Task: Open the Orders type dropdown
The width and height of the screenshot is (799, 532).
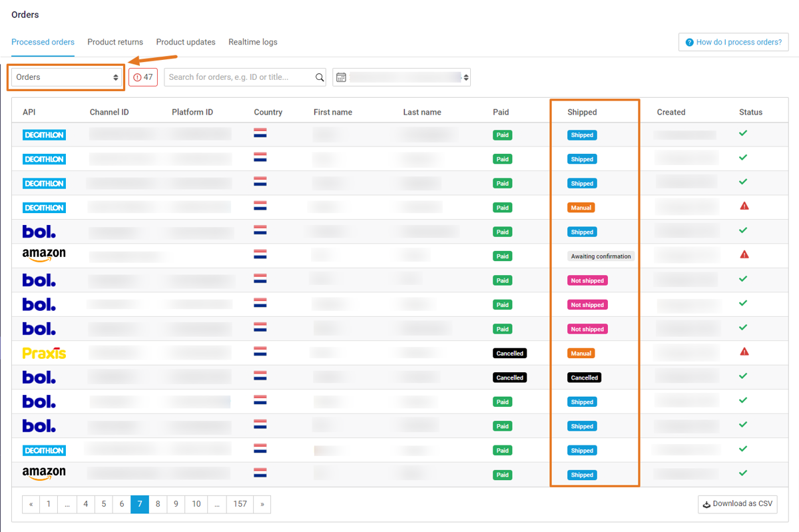Action: pyautogui.click(x=67, y=77)
